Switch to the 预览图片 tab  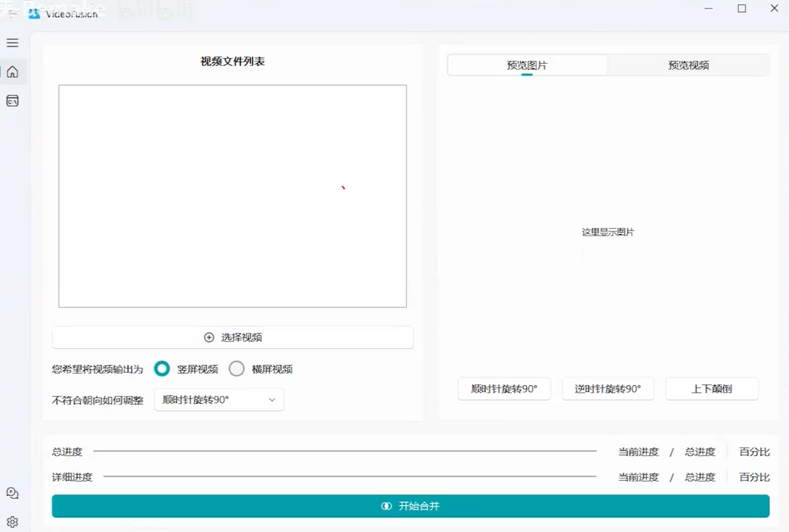(x=527, y=65)
